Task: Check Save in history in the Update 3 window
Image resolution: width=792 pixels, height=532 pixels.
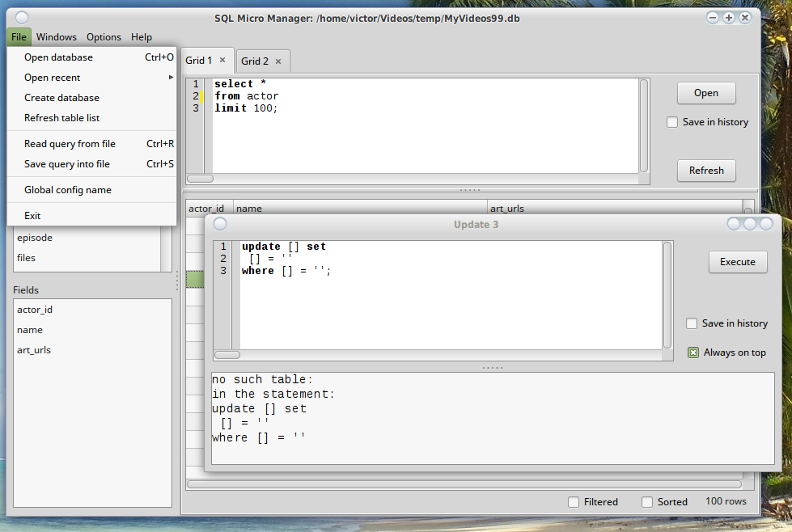Action: tap(692, 323)
